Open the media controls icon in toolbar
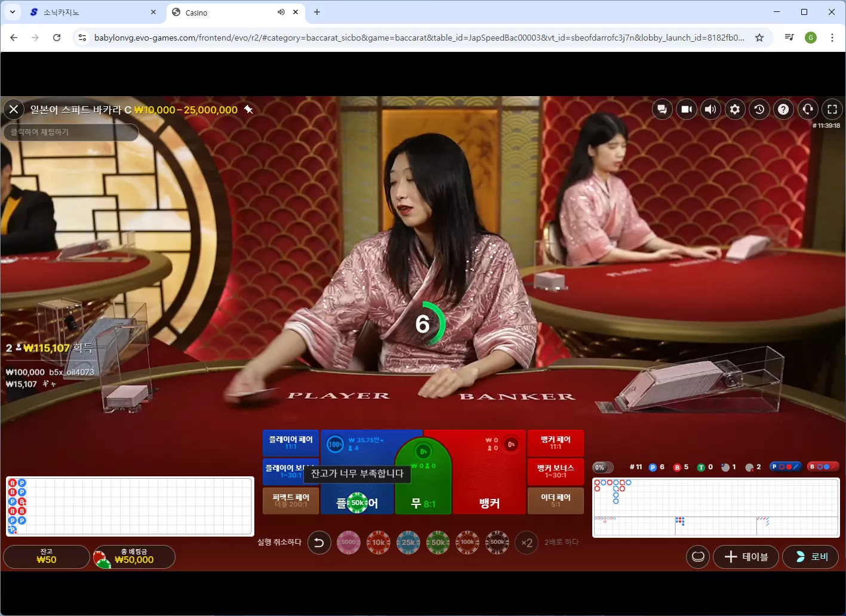 tap(789, 38)
